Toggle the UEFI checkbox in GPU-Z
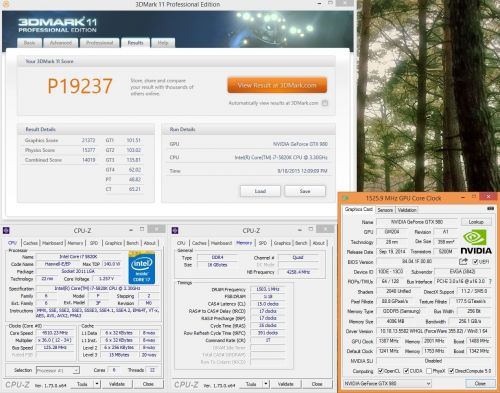This screenshot has height=393, width=500. click(x=475, y=262)
